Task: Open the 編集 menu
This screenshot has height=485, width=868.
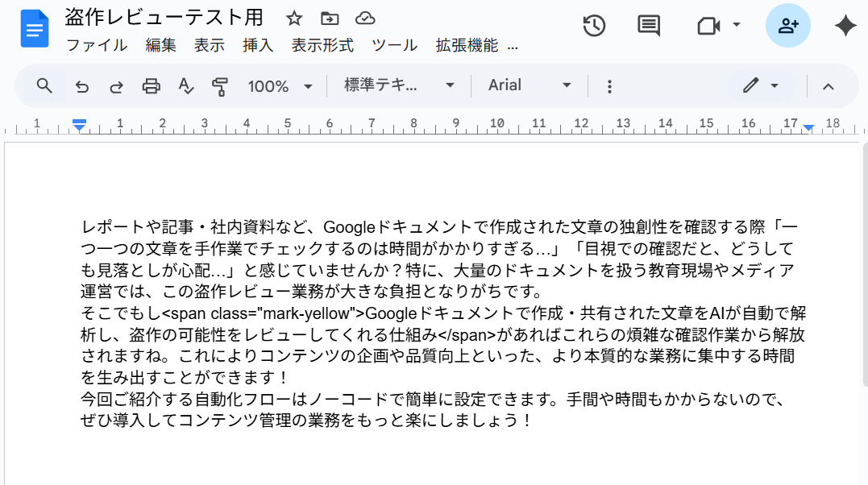Action: click(x=160, y=45)
